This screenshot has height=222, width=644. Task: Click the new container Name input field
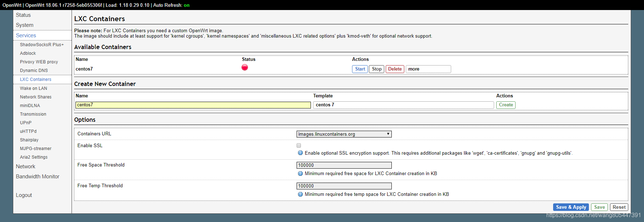pyautogui.click(x=193, y=105)
